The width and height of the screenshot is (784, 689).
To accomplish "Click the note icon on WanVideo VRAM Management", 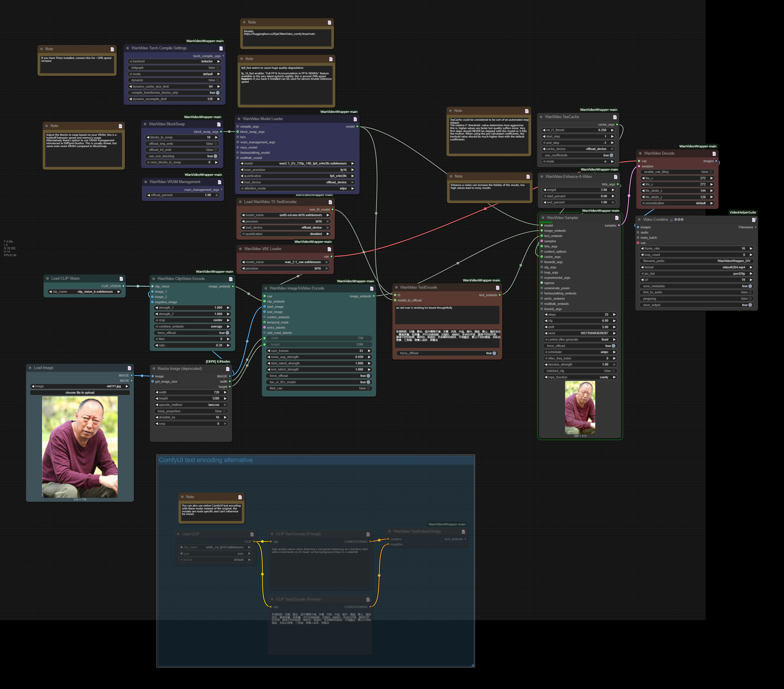I will pos(220,182).
